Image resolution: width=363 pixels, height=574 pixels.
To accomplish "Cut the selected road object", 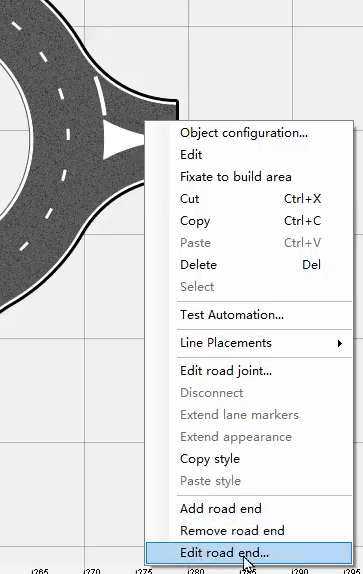I will click(249, 199).
